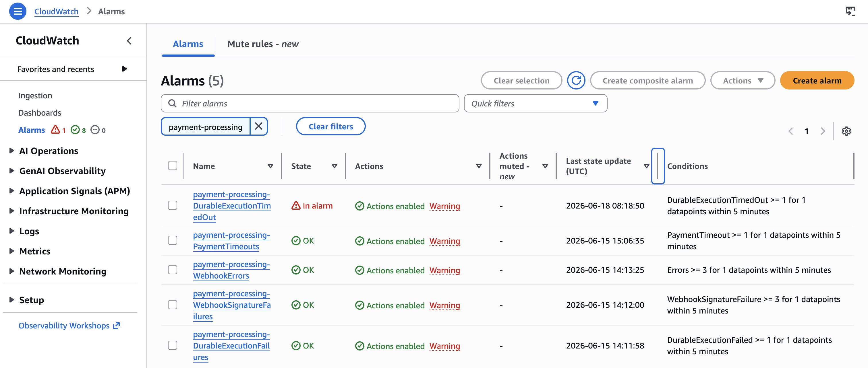868x368 pixels.
Task: Expand Application Signals (APM) section
Action: (11, 191)
